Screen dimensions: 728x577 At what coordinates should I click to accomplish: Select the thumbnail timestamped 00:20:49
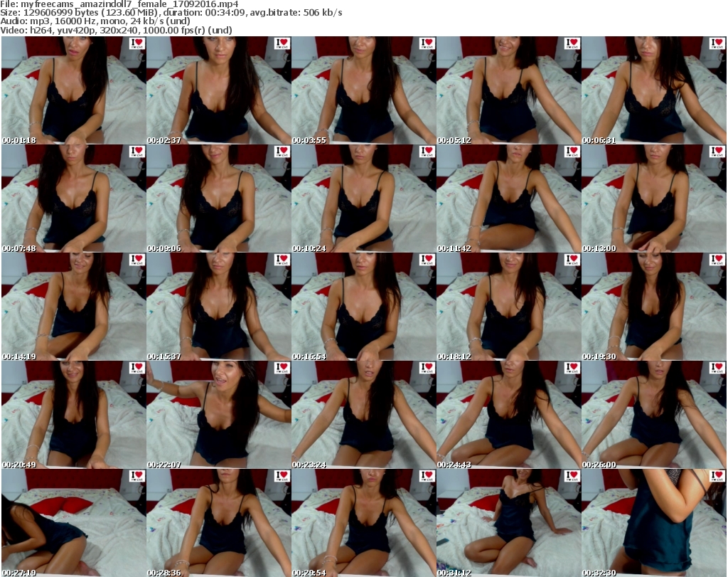click(74, 415)
